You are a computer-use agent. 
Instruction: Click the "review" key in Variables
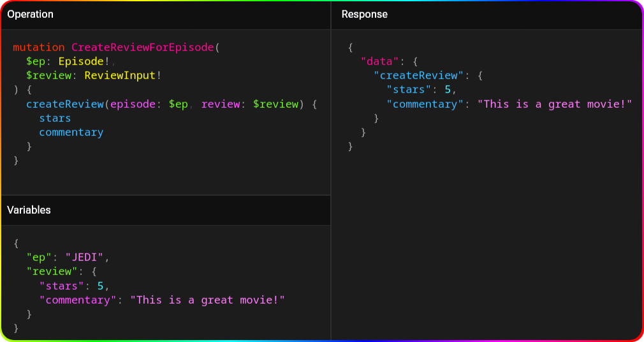click(52, 271)
